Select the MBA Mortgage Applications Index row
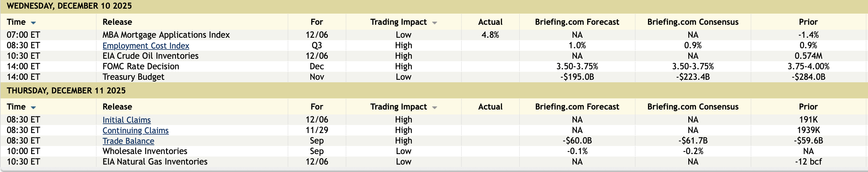 166,35
